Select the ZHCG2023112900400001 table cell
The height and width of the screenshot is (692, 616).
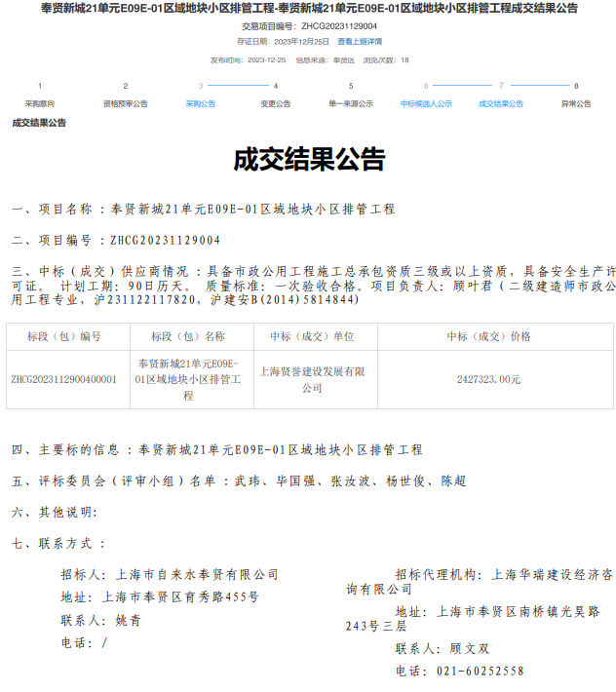[x=64, y=379]
